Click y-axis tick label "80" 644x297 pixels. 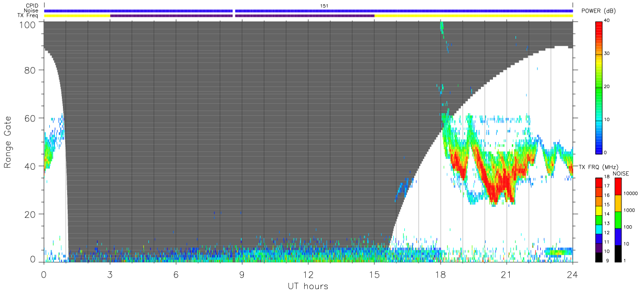[31, 70]
